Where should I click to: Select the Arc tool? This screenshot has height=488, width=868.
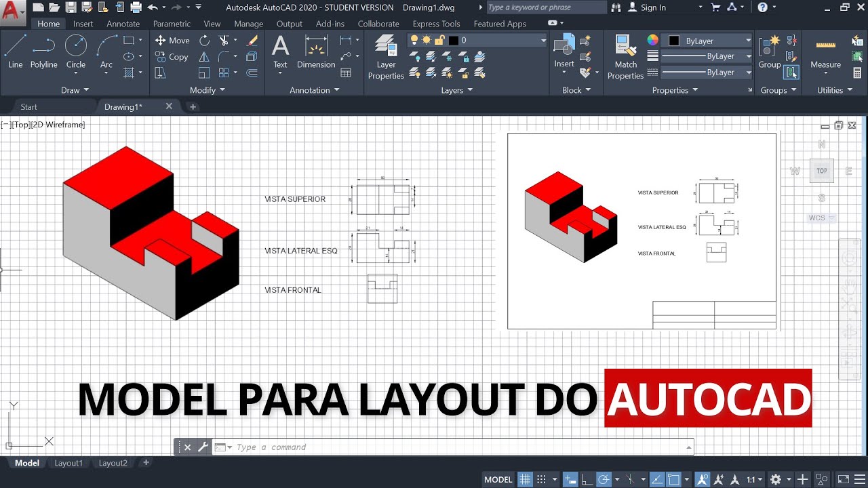point(106,52)
